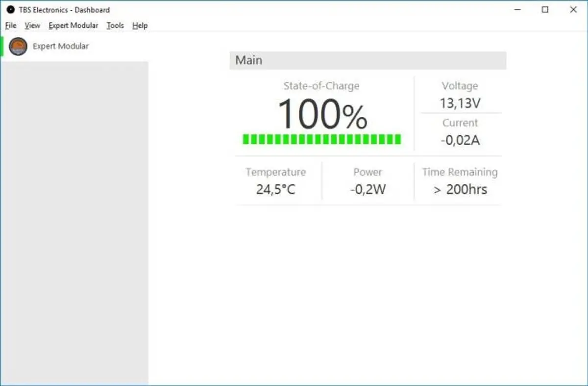The image size is (588, 386).
Task: Click the -0,2W power reading
Action: coord(367,189)
